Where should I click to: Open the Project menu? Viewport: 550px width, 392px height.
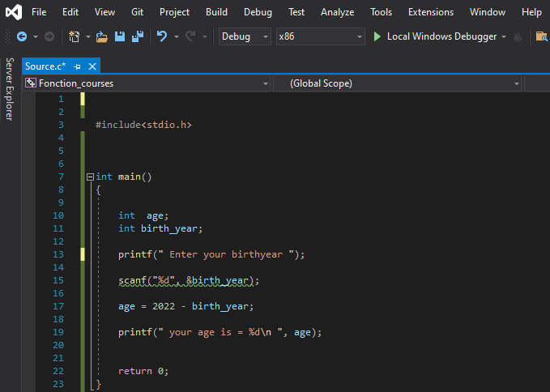(174, 12)
